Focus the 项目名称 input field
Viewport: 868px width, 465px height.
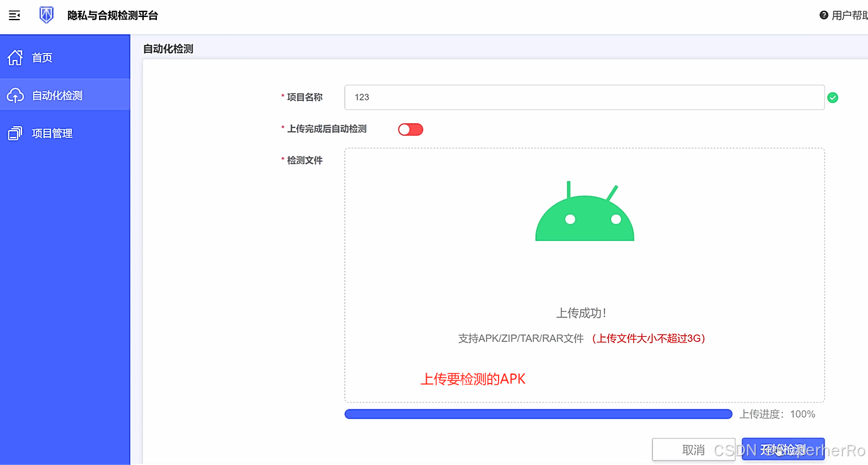pyautogui.click(x=584, y=97)
